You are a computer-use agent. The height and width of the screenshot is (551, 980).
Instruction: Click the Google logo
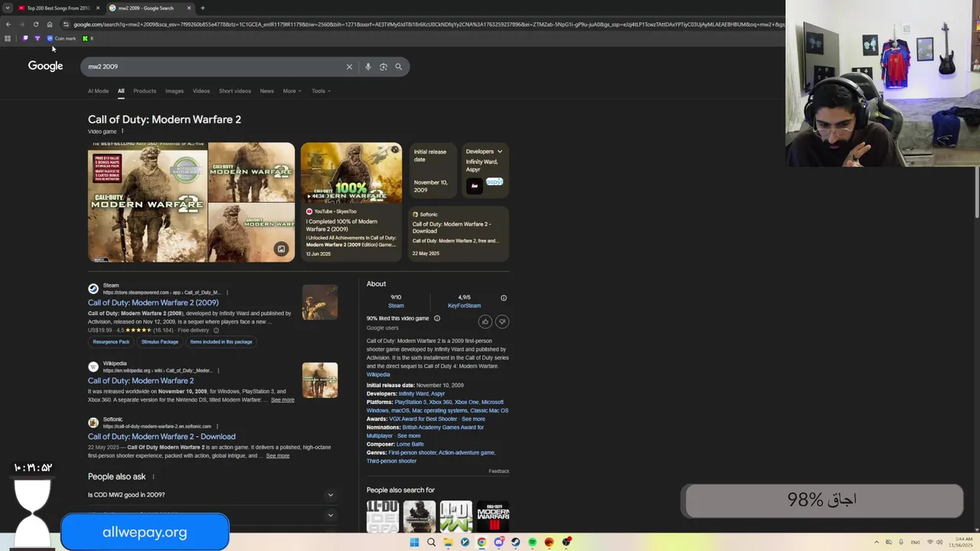(45, 67)
